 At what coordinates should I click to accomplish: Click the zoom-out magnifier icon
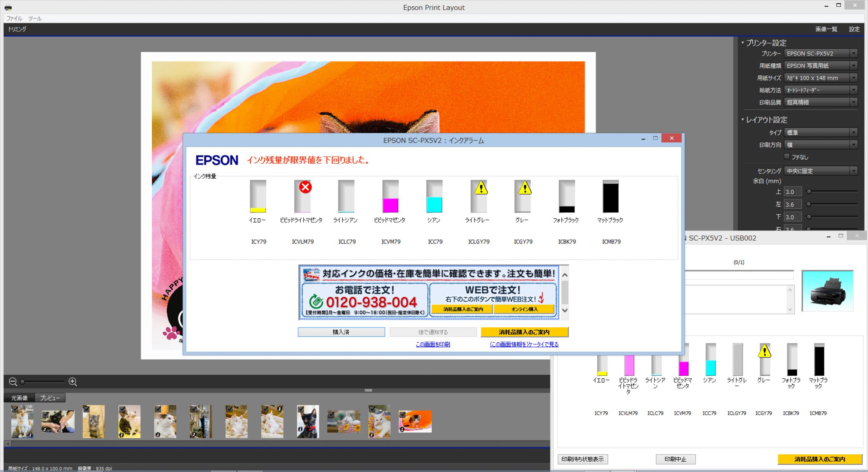[x=13, y=382]
